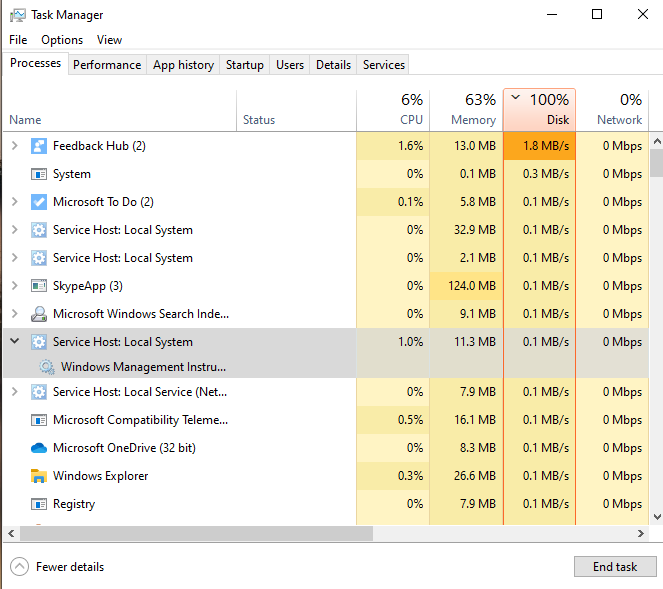Click the 0.3 MB/s disk value for System
The height and width of the screenshot is (589, 663).
(x=540, y=174)
